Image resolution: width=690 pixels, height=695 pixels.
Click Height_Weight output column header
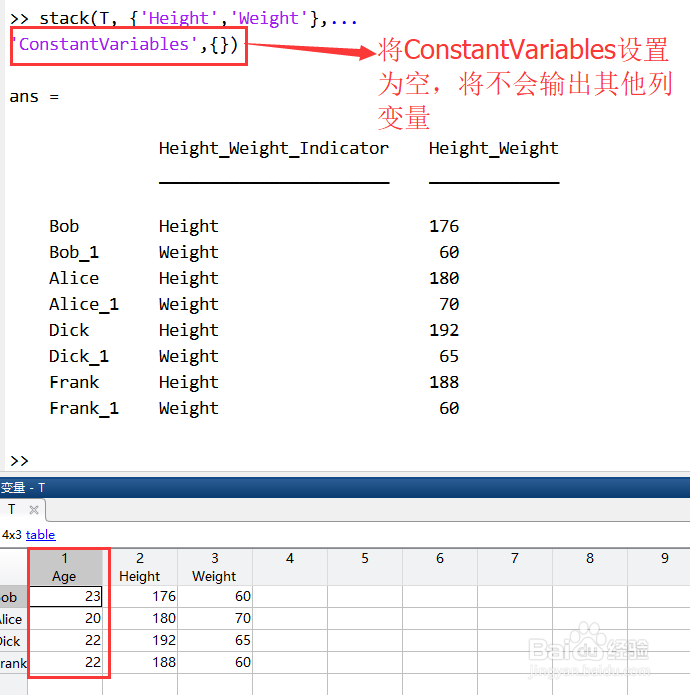coord(494,148)
